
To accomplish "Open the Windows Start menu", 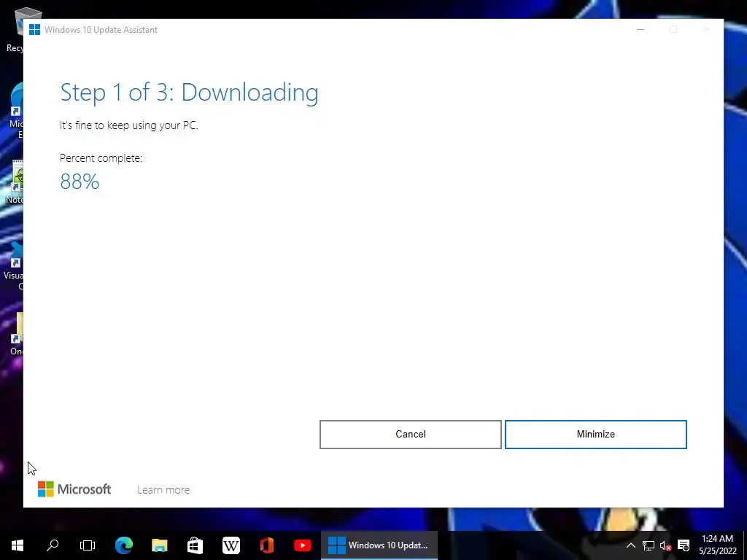I will coord(18,545).
